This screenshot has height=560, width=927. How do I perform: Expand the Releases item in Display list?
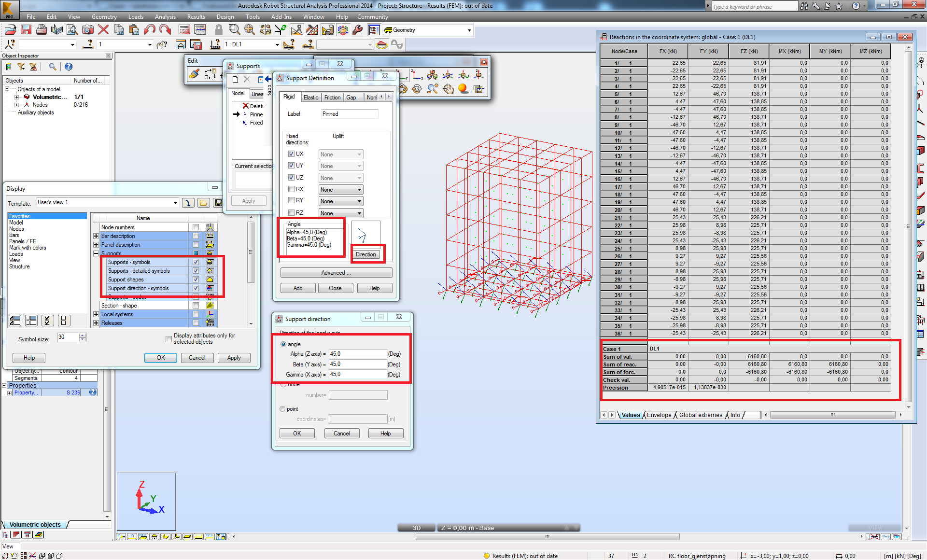95,322
